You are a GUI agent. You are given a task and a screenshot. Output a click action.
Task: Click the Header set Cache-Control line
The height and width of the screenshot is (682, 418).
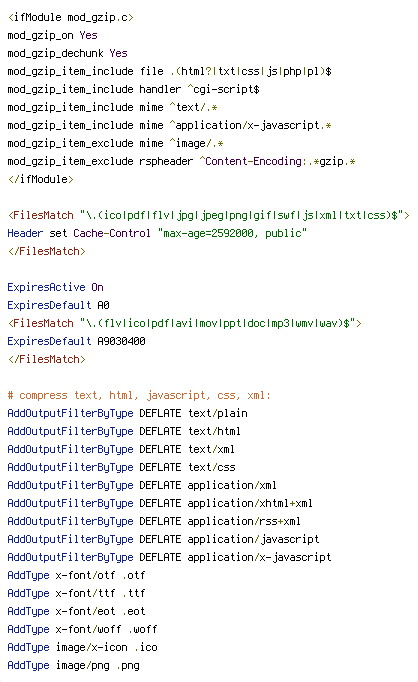point(157,233)
